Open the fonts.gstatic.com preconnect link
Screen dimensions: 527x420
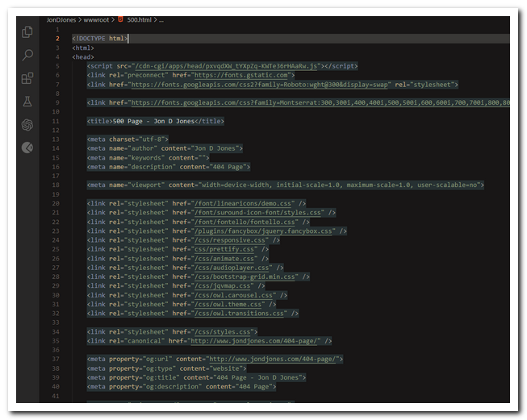tap(241, 75)
